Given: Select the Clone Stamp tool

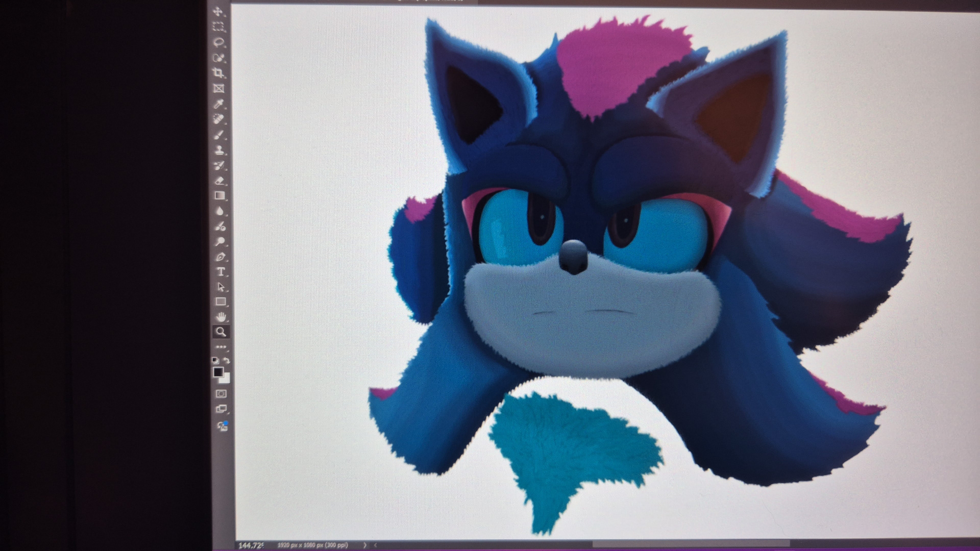Looking at the screenshot, I should pyautogui.click(x=219, y=150).
